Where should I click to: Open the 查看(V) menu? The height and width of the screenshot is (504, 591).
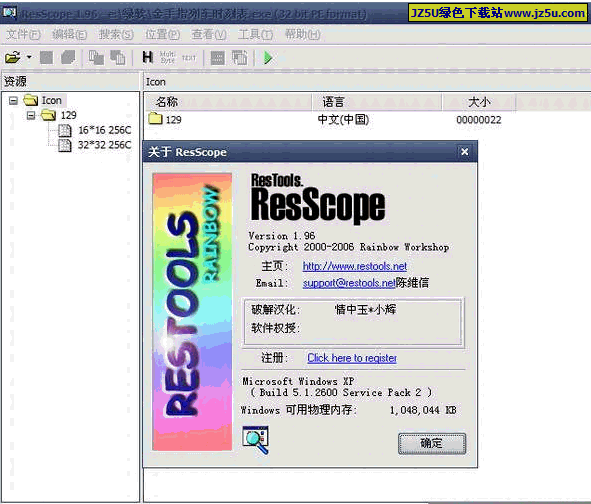click(x=209, y=35)
